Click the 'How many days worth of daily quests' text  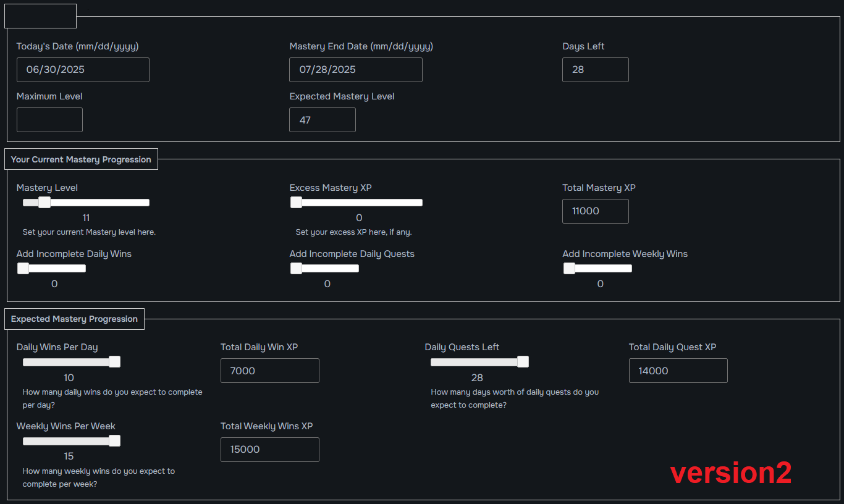coord(515,398)
